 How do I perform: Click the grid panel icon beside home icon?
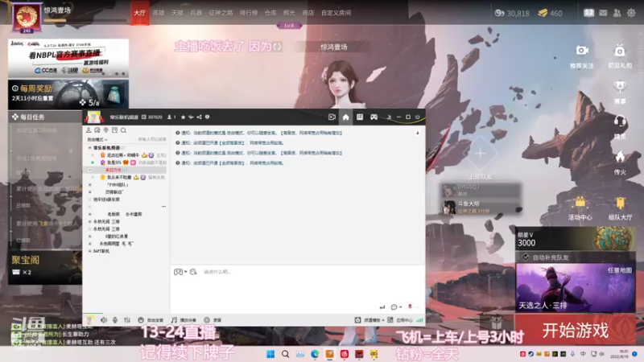(x=360, y=117)
